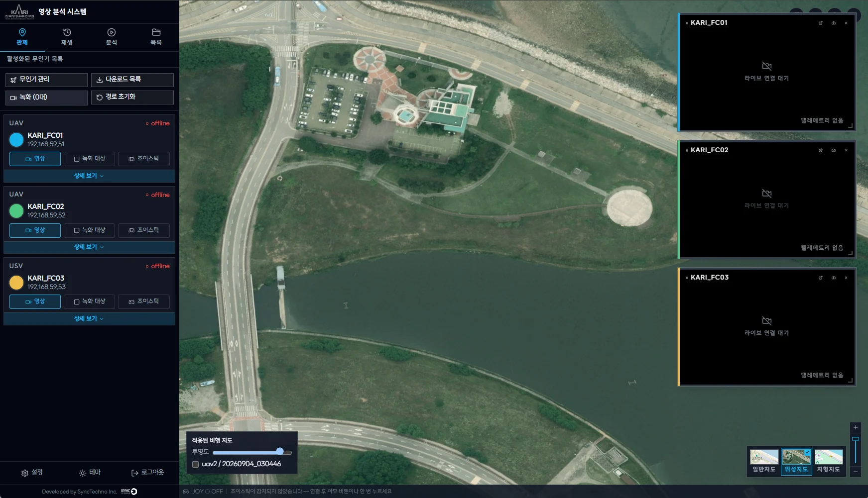Close the KARI_FC03 video panel

846,278
